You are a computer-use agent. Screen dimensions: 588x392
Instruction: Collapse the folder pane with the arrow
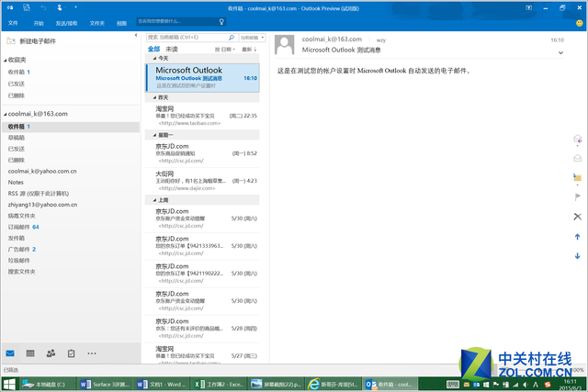(136, 35)
